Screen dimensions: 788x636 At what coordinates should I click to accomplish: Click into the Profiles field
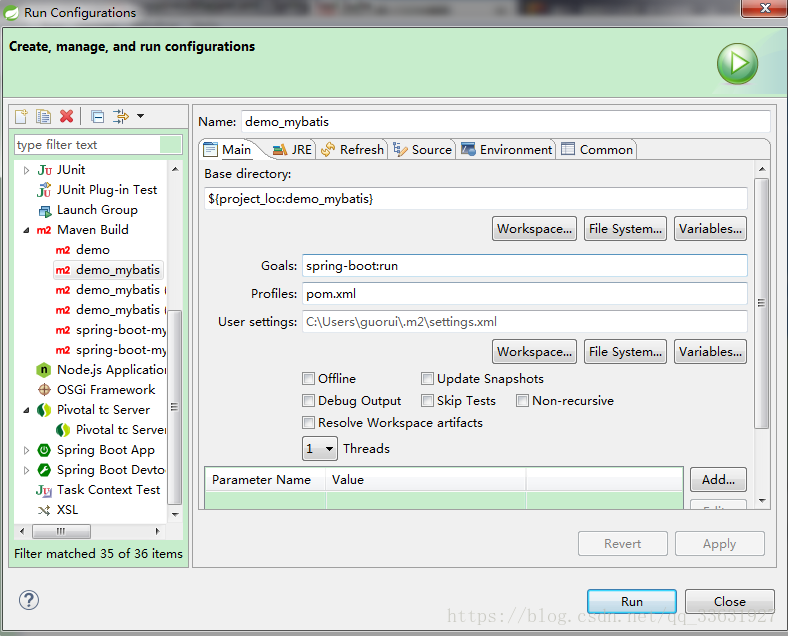[x=525, y=293]
